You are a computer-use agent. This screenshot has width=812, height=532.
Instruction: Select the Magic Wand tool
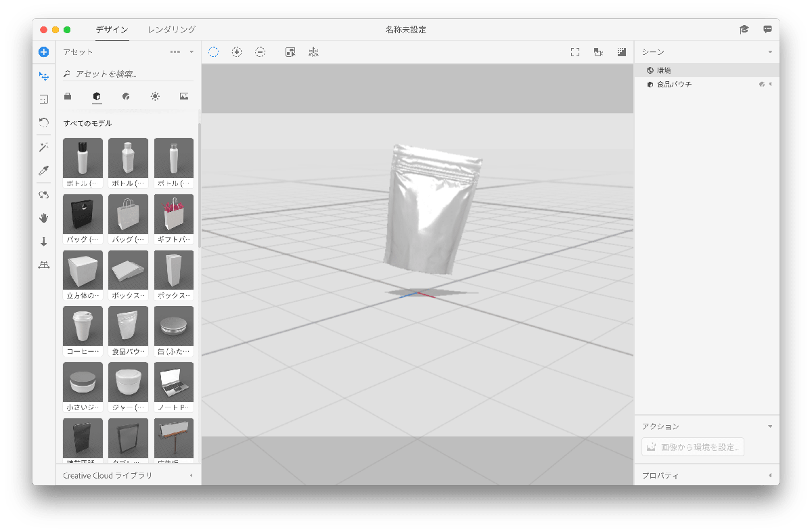coord(43,147)
